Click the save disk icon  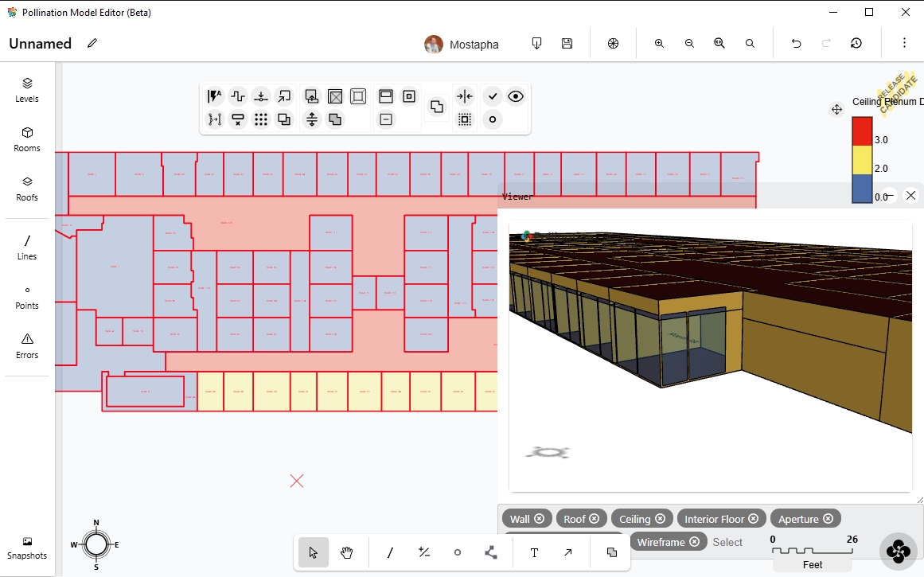coord(567,44)
